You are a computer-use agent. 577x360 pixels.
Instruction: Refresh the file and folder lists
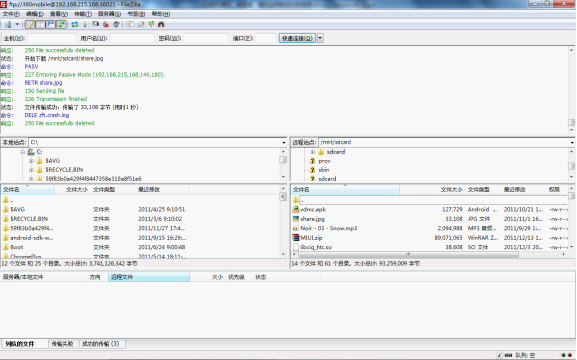[75, 25]
